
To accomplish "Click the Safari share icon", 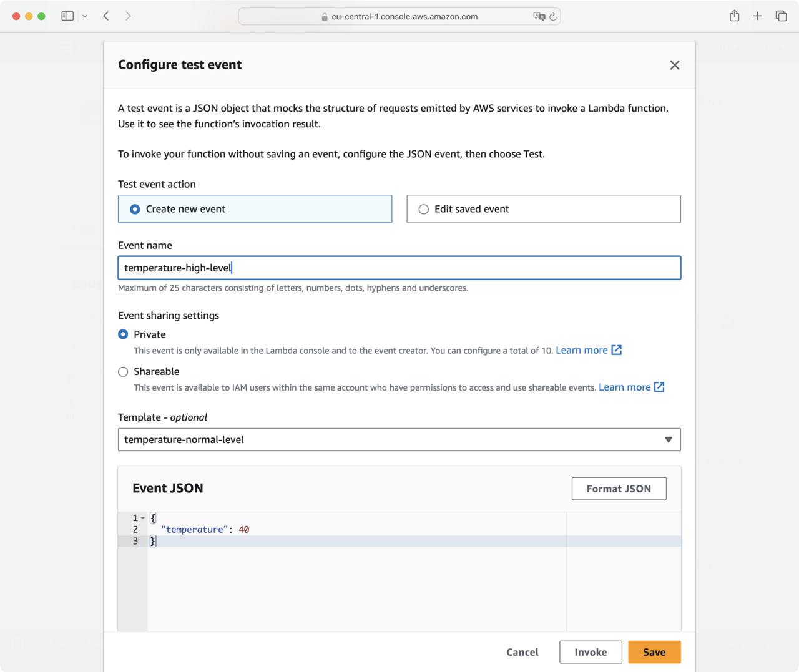I will coord(734,16).
